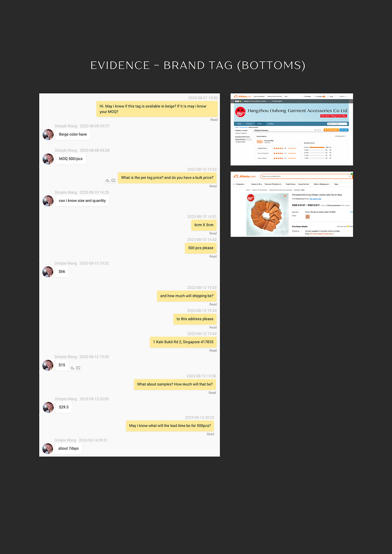Click the blue Start order button
This screenshot has height=554, width=392.
(344, 130)
